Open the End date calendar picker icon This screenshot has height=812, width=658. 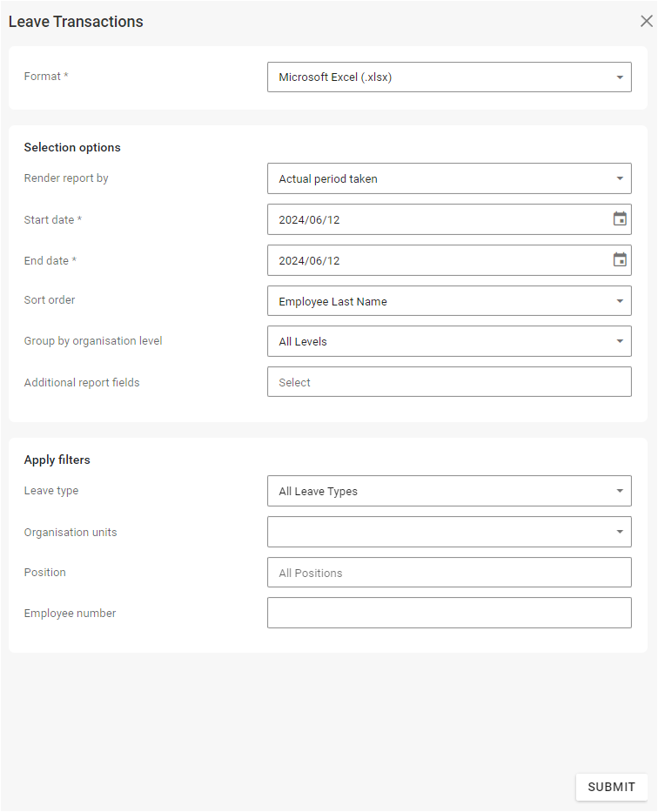point(620,260)
